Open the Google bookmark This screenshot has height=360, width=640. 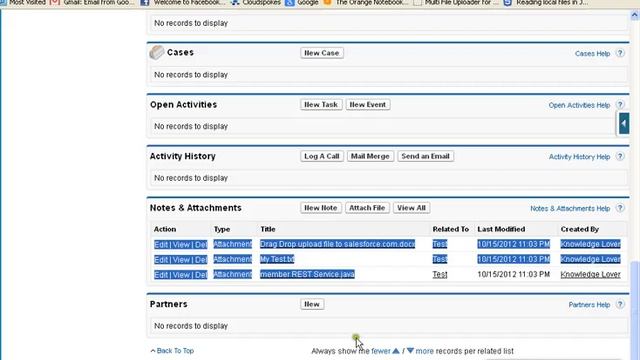pyautogui.click(x=302, y=3)
